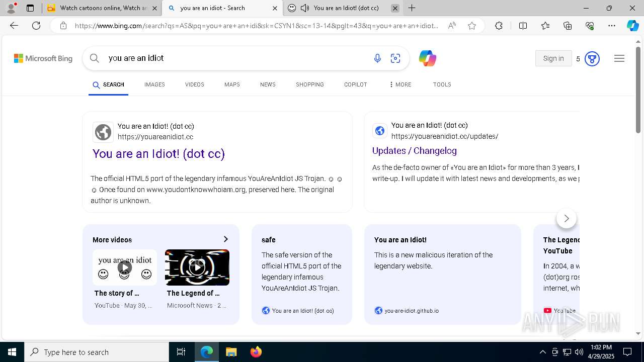644x362 pixels.
Task: Open Edge profile avatar icon
Action: (x=11, y=8)
